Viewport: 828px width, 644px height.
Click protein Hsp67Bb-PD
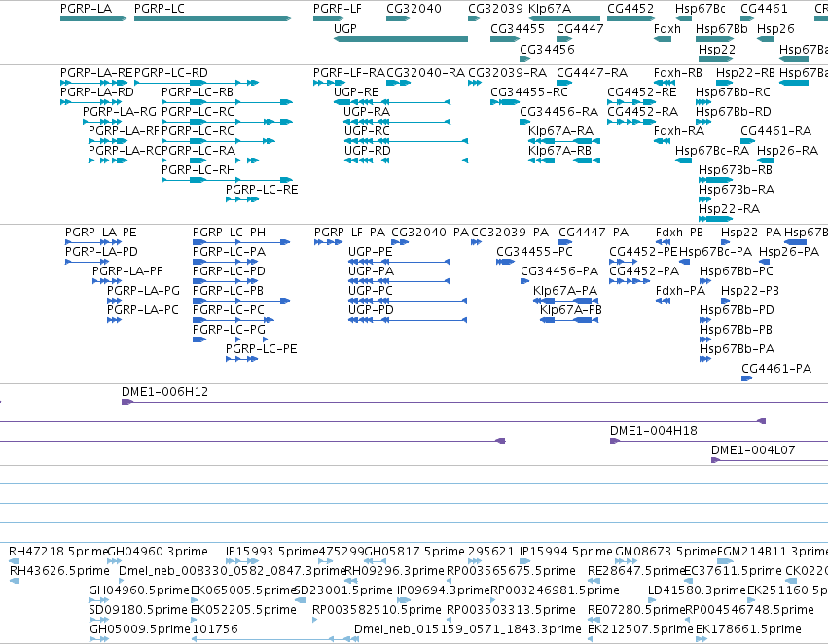(705, 319)
